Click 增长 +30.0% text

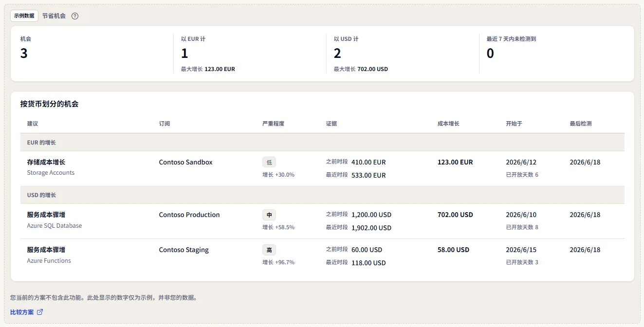[x=278, y=175]
